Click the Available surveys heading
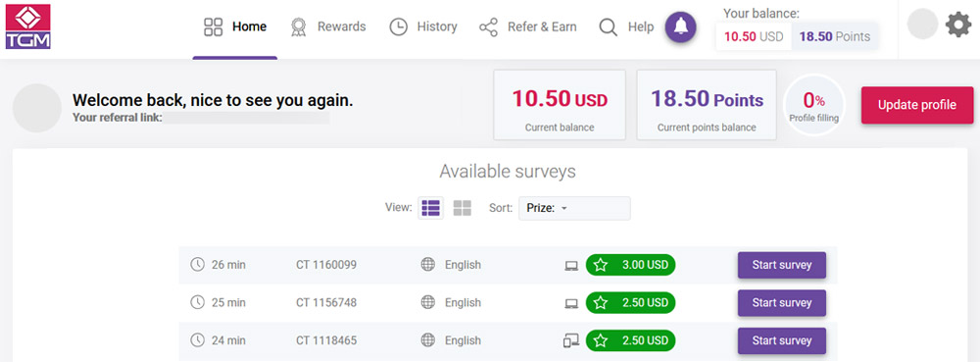 click(508, 172)
